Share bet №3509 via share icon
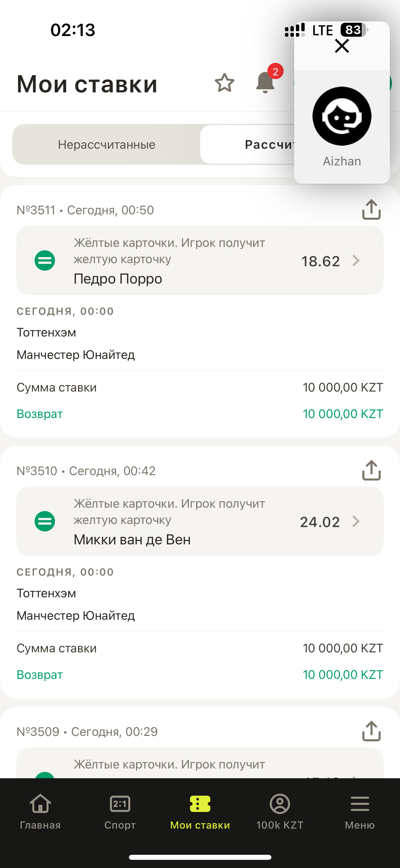400x868 pixels. (x=371, y=731)
